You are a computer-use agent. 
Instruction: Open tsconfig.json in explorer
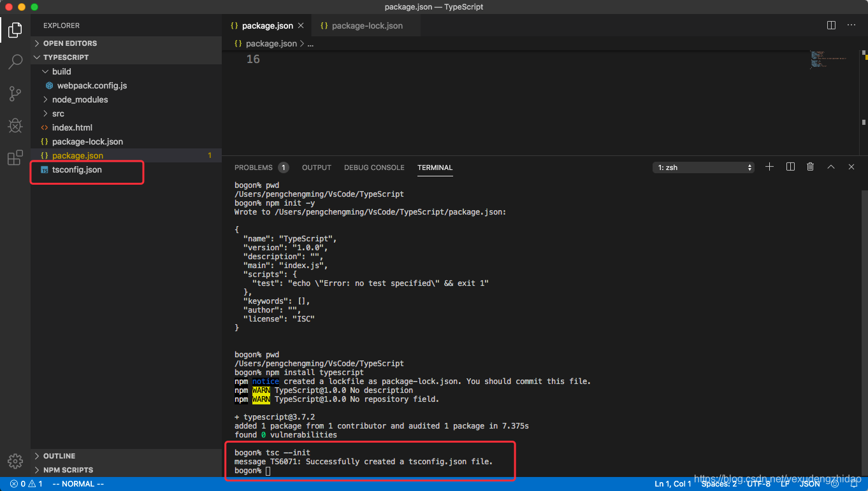126,169
